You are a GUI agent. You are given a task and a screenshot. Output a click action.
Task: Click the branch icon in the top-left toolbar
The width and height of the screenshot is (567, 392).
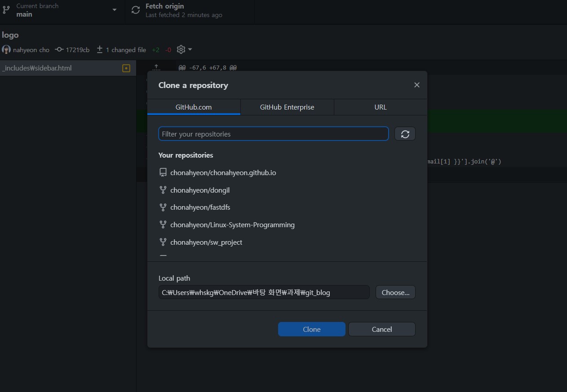pos(6,9)
